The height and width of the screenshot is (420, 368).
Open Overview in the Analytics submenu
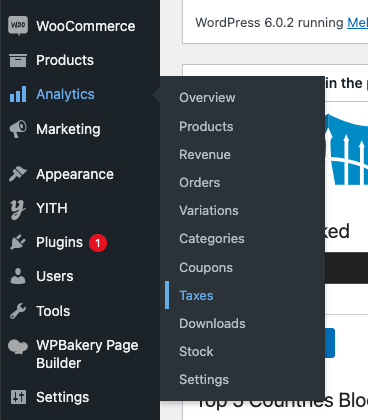pos(207,98)
